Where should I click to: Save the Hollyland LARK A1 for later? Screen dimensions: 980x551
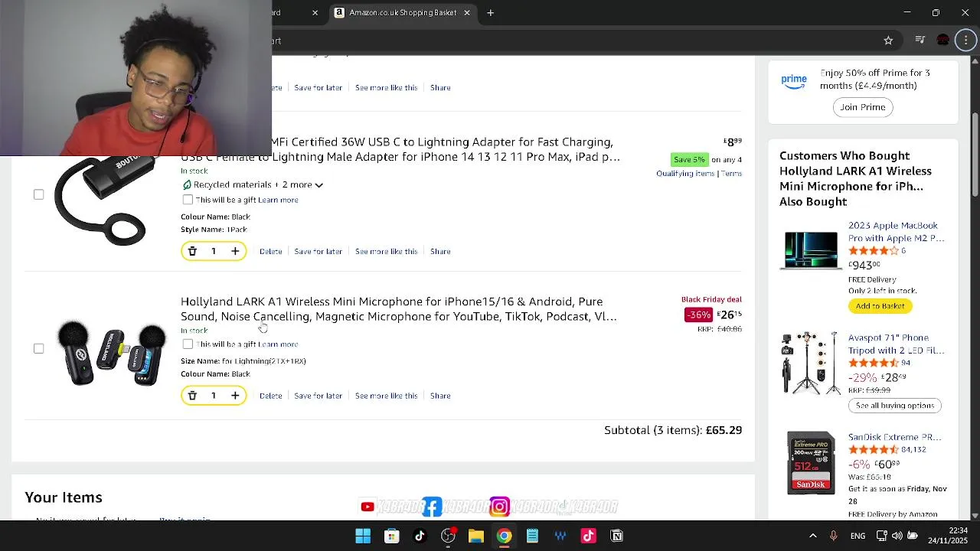pos(318,396)
